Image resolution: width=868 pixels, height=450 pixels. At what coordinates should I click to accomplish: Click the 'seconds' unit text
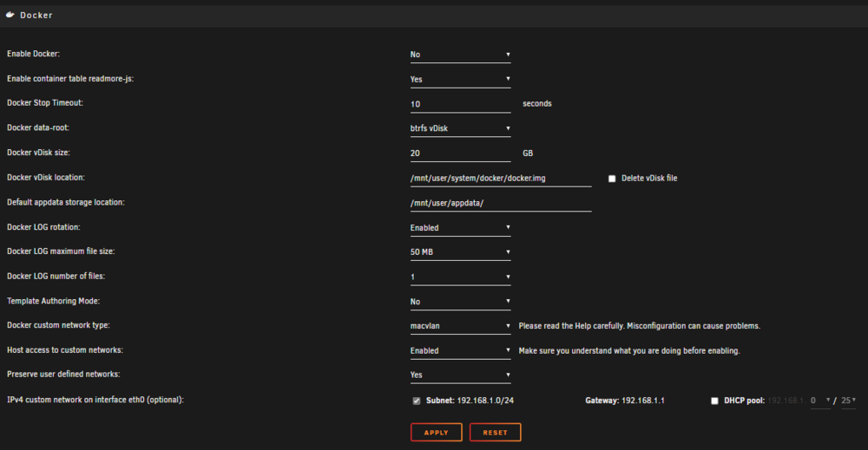click(x=537, y=104)
